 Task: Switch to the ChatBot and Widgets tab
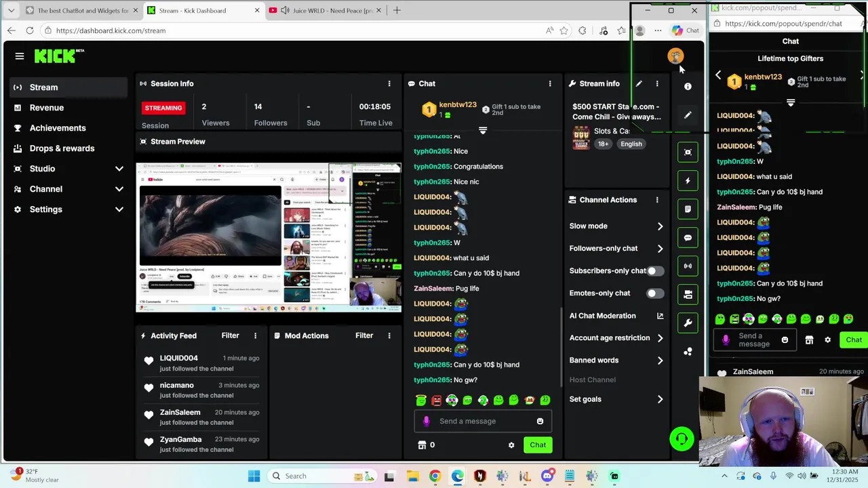coord(81,10)
